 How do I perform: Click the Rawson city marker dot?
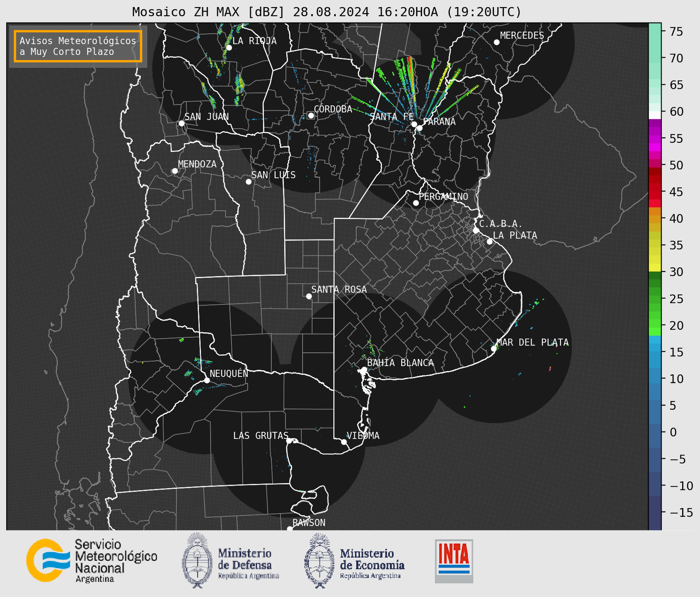tap(290, 529)
